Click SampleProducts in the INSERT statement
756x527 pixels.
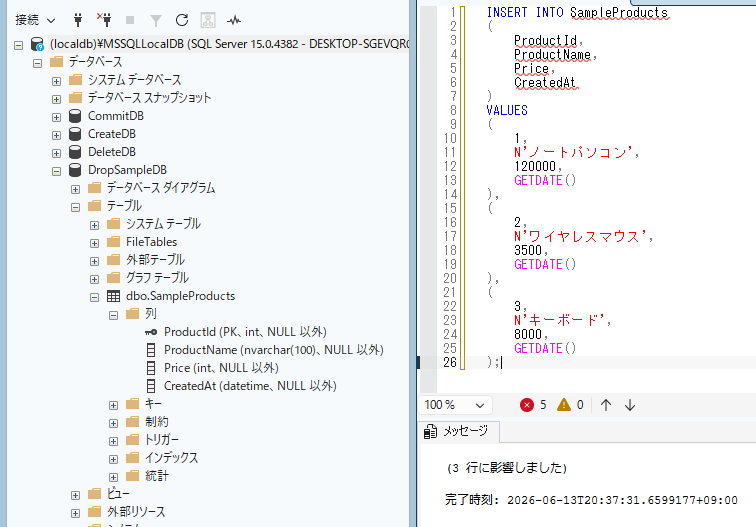coord(619,13)
